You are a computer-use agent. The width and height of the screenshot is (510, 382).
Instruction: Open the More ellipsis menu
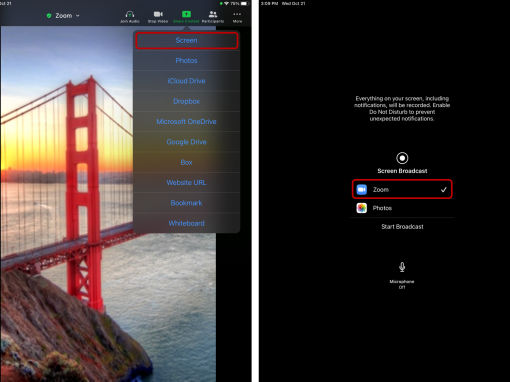click(x=237, y=14)
